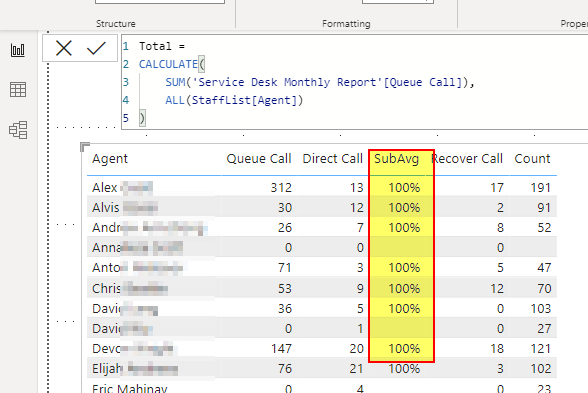Select Count value 102
The height and width of the screenshot is (393, 588).
point(540,369)
